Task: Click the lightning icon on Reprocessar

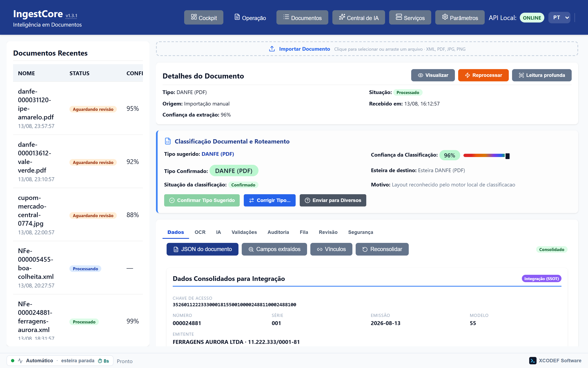Action: tap(467, 75)
